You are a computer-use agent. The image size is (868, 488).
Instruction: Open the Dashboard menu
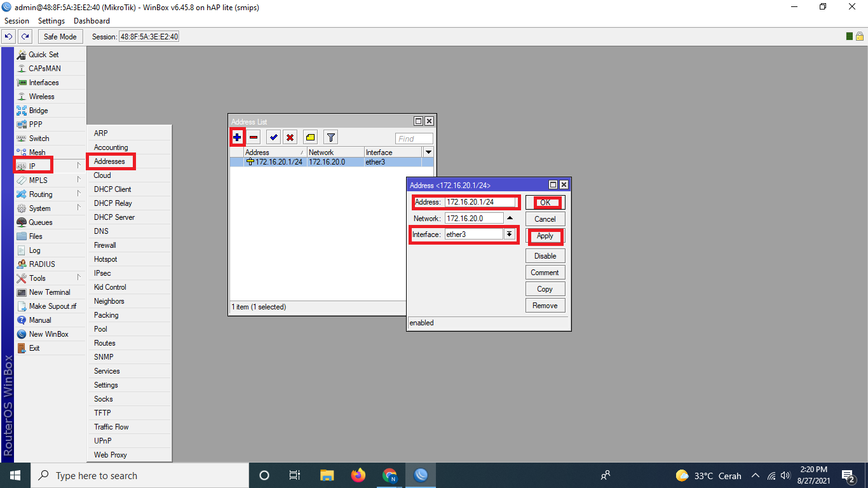[92, 21]
